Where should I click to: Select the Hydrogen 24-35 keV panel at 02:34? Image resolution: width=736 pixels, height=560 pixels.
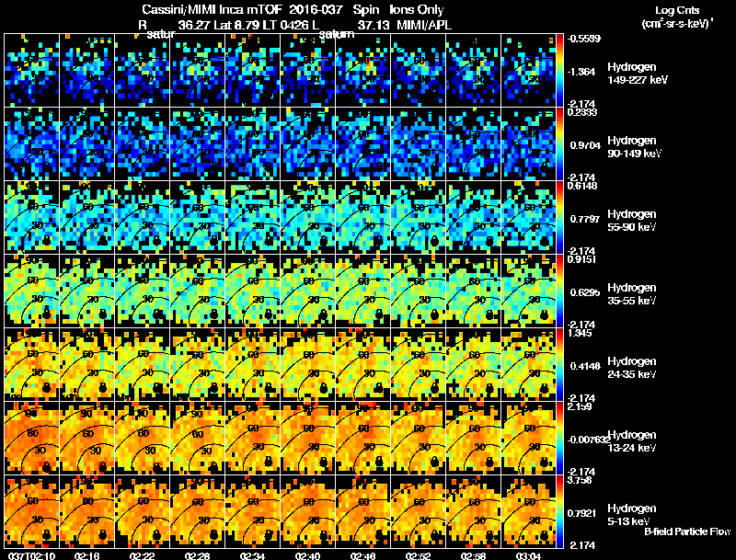[x=252, y=365]
